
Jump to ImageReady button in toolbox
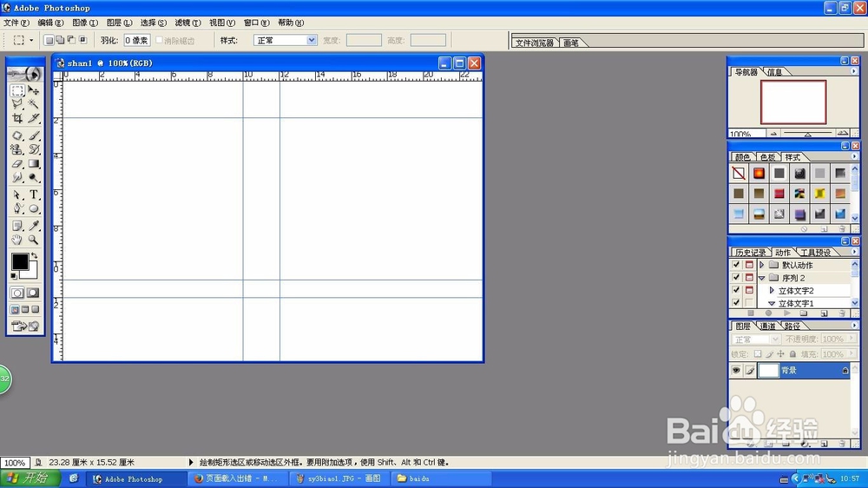25,326
